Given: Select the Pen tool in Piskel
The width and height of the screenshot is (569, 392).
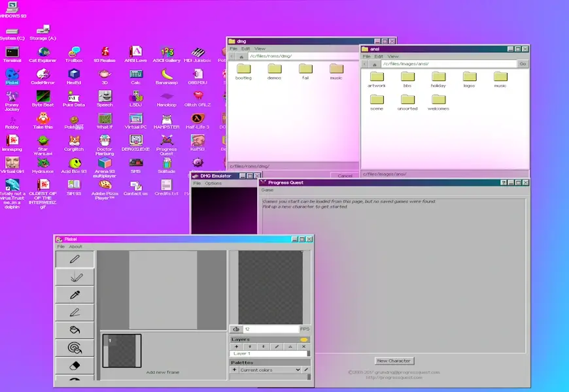Looking at the screenshot, I should (74, 259).
